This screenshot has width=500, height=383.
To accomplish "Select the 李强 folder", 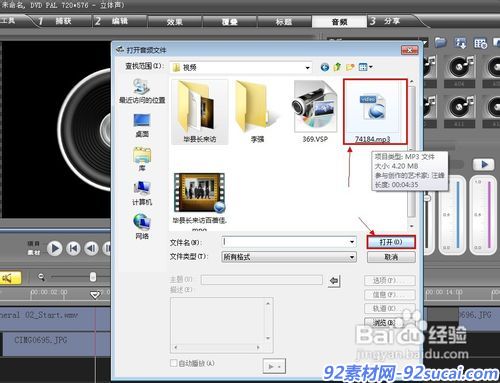I will pos(257,112).
